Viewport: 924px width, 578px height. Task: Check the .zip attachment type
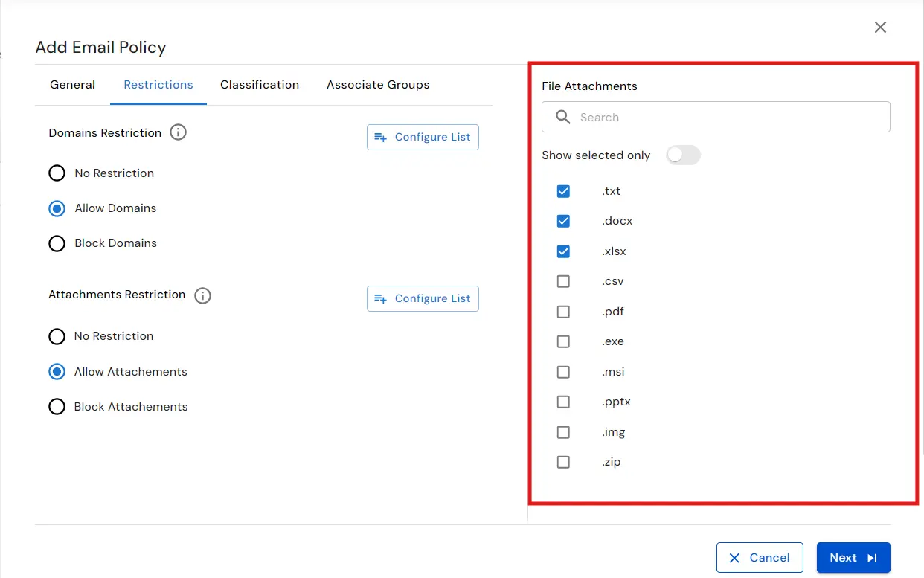[x=563, y=461]
